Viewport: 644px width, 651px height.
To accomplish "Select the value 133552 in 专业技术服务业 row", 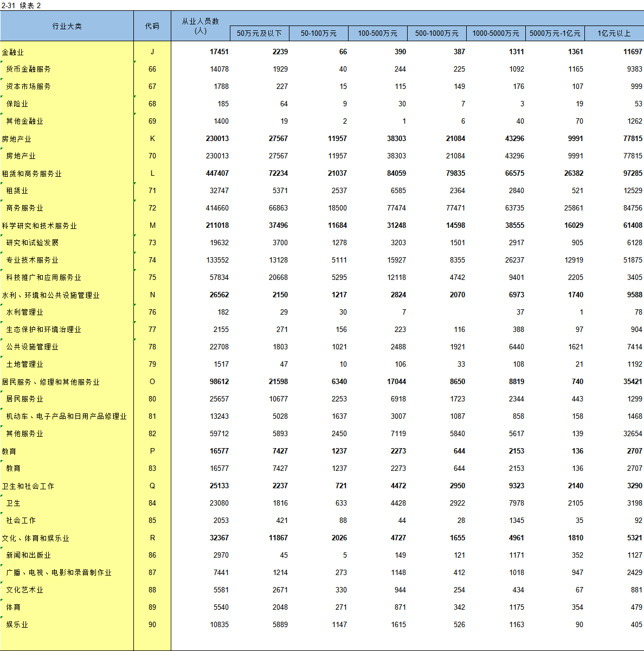I will [x=217, y=260].
